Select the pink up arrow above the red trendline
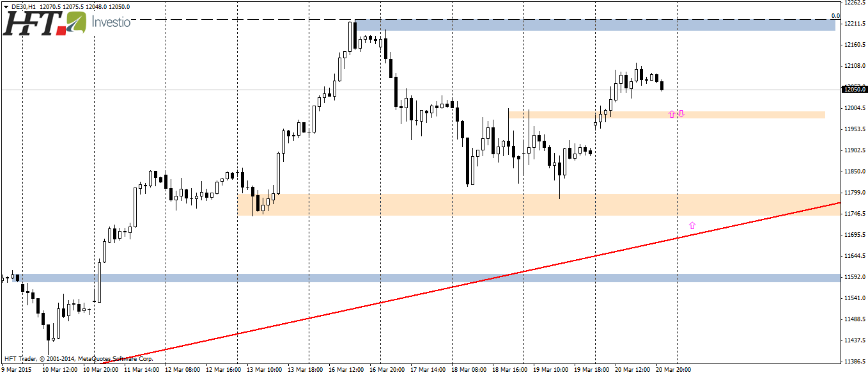Viewport: 868px width, 375px height. tap(692, 225)
